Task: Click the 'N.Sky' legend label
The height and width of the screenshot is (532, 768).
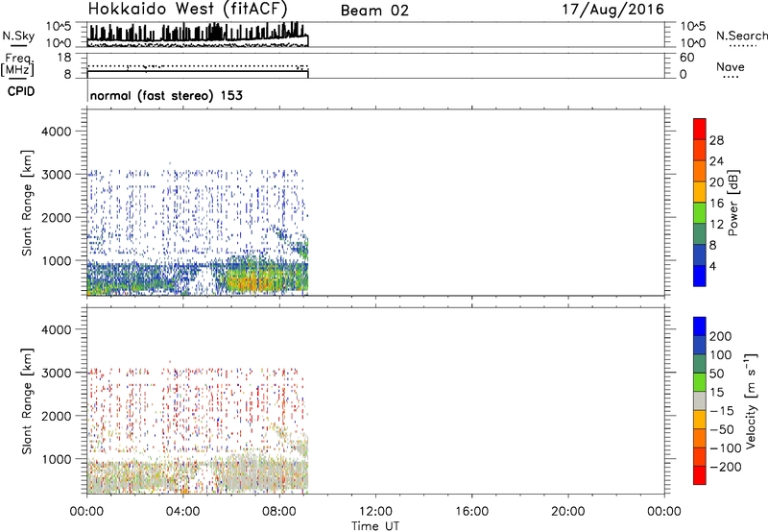Action: click(x=18, y=36)
